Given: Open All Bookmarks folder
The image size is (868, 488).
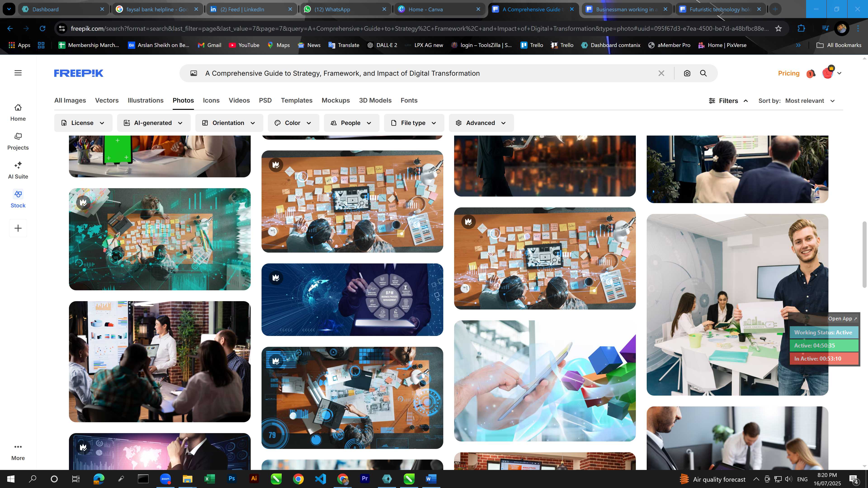Looking at the screenshot, I should tap(839, 45).
